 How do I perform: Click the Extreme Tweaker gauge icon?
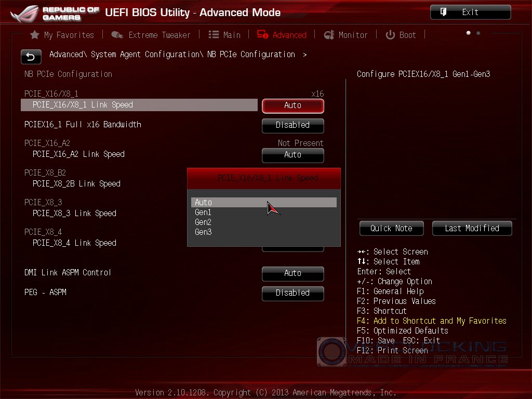click(x=117, y=35)
